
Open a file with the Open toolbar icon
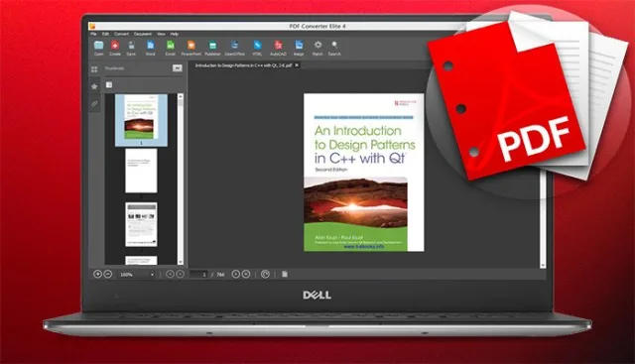coord(99,48)
